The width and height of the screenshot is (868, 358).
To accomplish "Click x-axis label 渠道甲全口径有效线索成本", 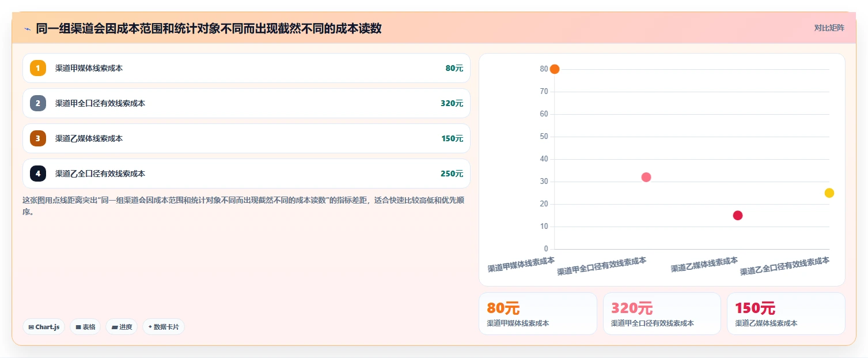I will click(601, 266).
